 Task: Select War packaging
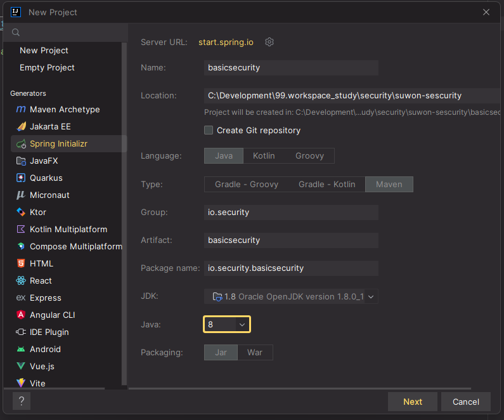pos(255,353)
